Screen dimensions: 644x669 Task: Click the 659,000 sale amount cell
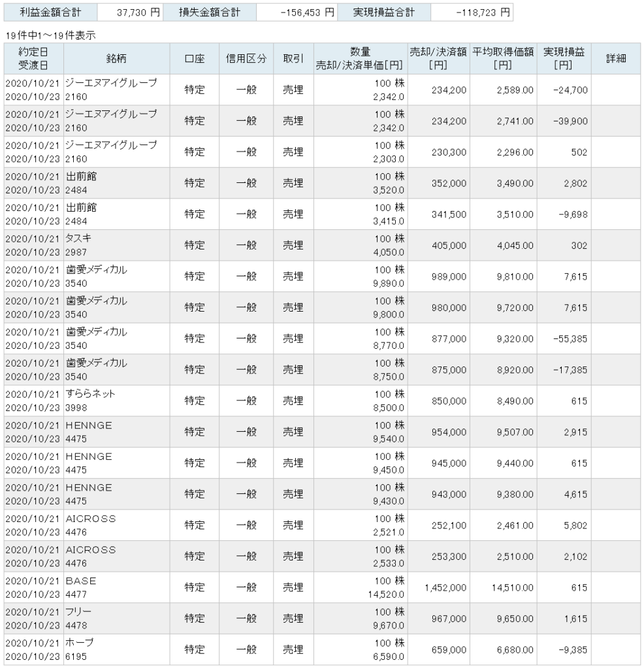[438, 650]
